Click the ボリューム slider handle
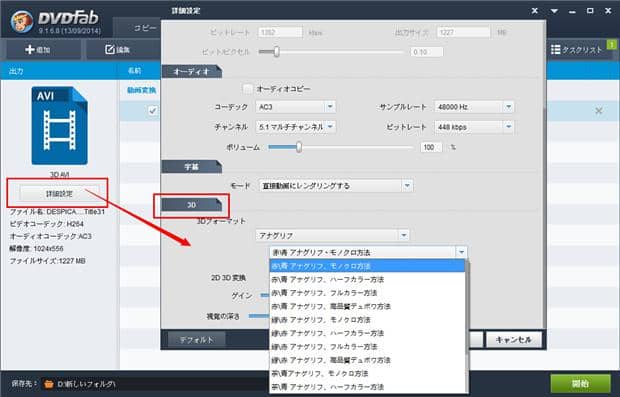The height and width of the screenshot is (397, 620). pyautogui.click(x=299, y=147)
